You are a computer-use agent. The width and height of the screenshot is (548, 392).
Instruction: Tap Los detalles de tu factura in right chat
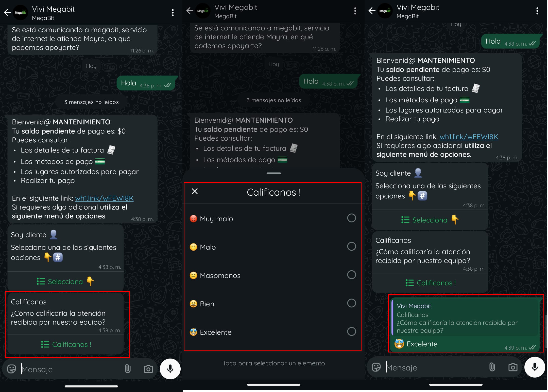(x=432, y=88)
